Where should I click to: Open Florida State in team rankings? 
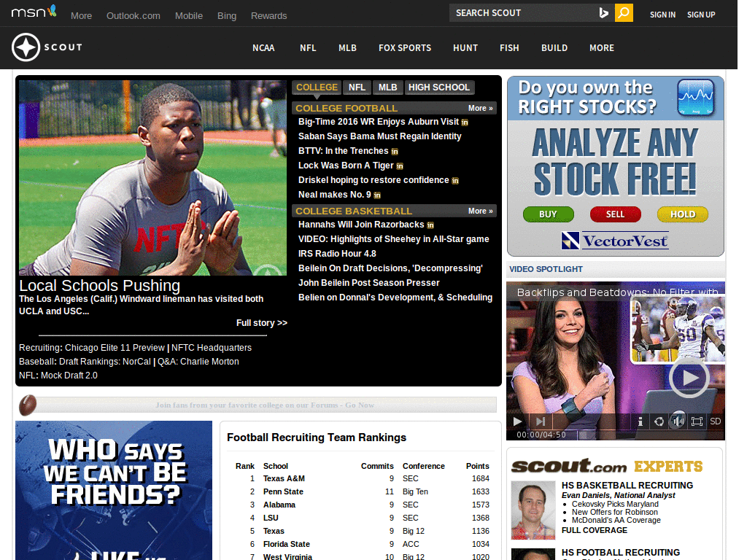pyautogui.click(x=286, y=544)
